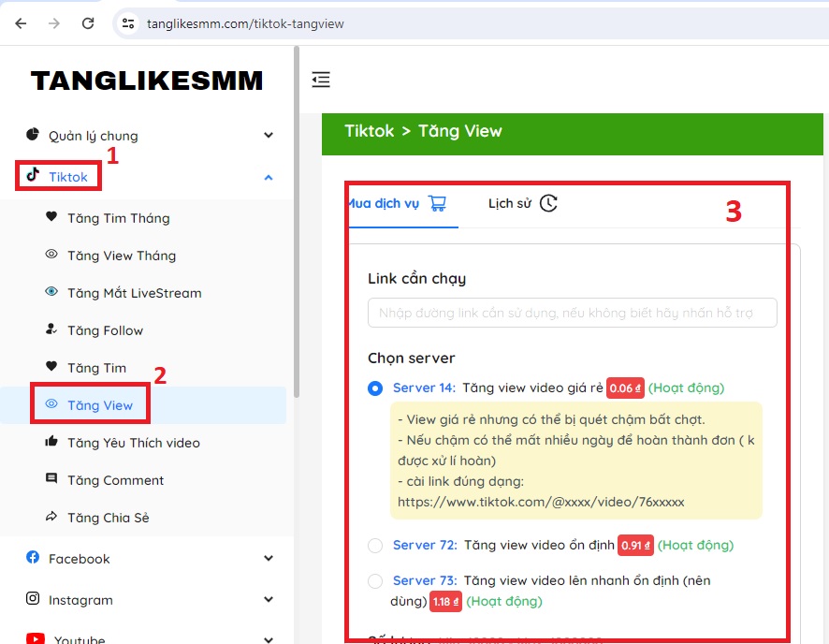Click the pie chart icon beside Quản lý chung
Screen dimensions: 829x644
(33, 134)
